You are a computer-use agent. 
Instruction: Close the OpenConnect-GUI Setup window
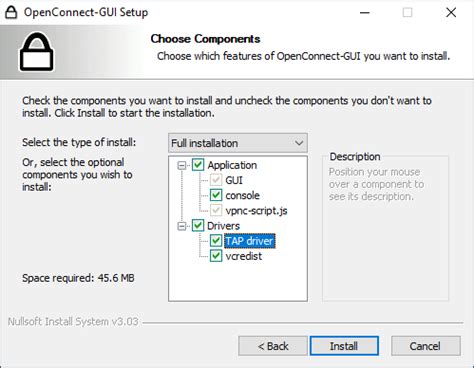click(451, 13)
